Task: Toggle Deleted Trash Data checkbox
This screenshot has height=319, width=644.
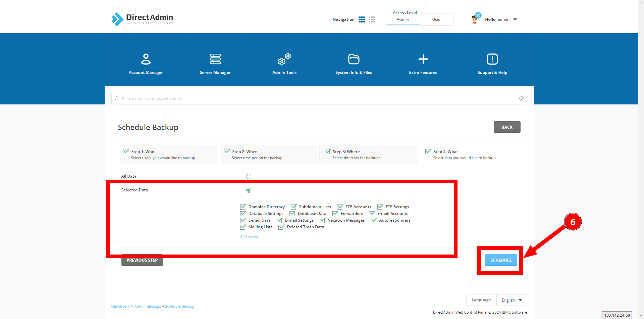Action: (282, 227)
